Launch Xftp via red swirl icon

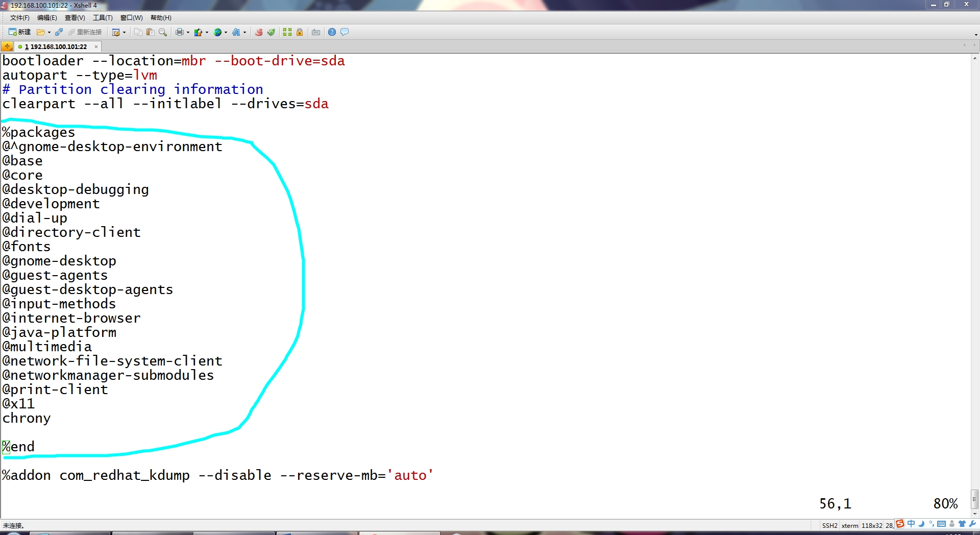[x=259, y=32]
